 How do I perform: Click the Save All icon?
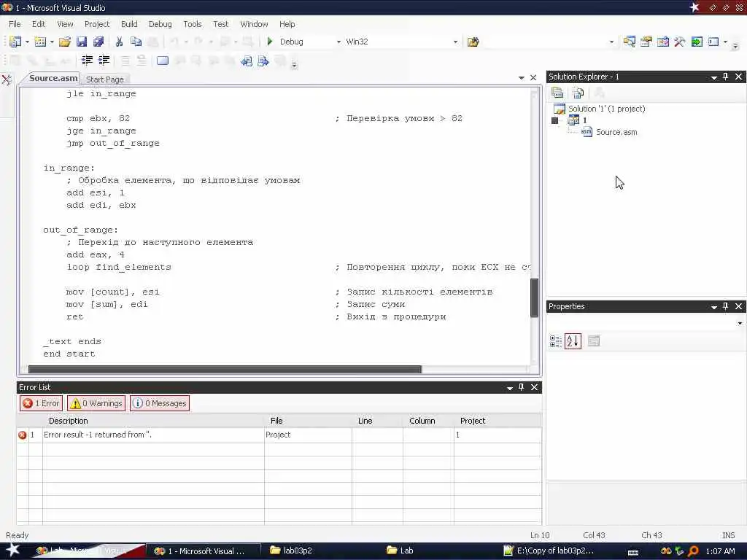(98, 42)
